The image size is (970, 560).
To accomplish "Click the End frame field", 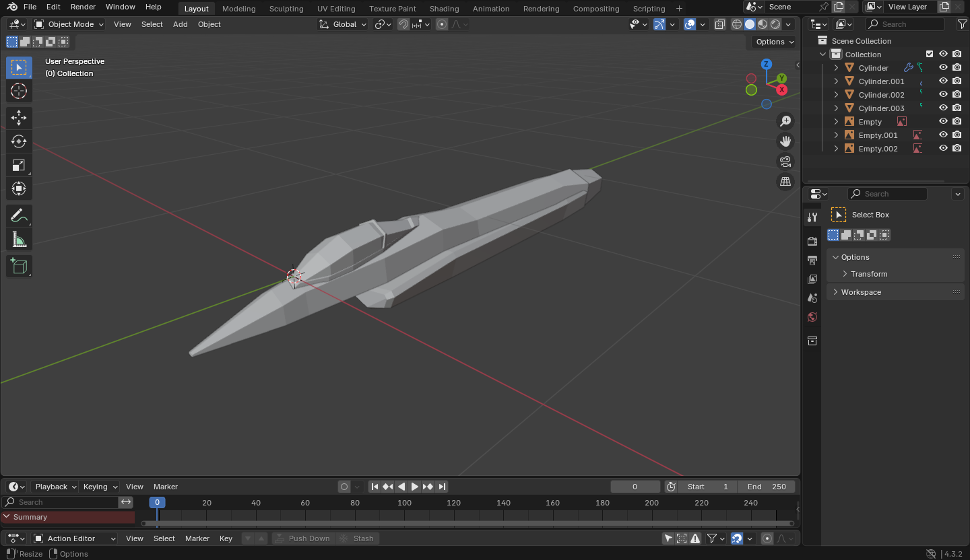I will 767,487.
